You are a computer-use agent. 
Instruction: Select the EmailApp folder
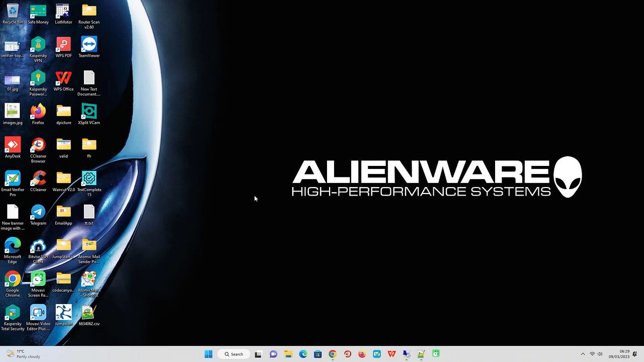[63, 215]
